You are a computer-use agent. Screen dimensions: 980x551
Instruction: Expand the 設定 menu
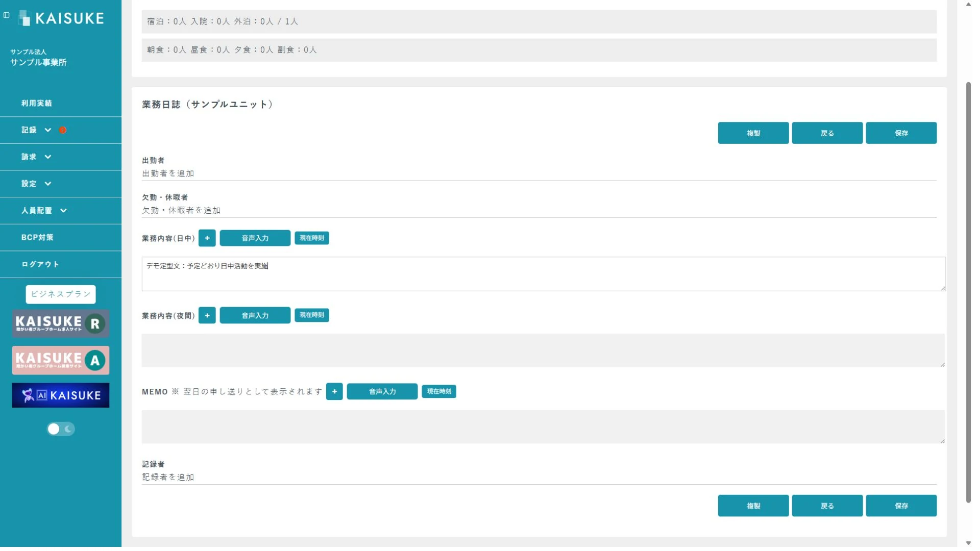61,184
